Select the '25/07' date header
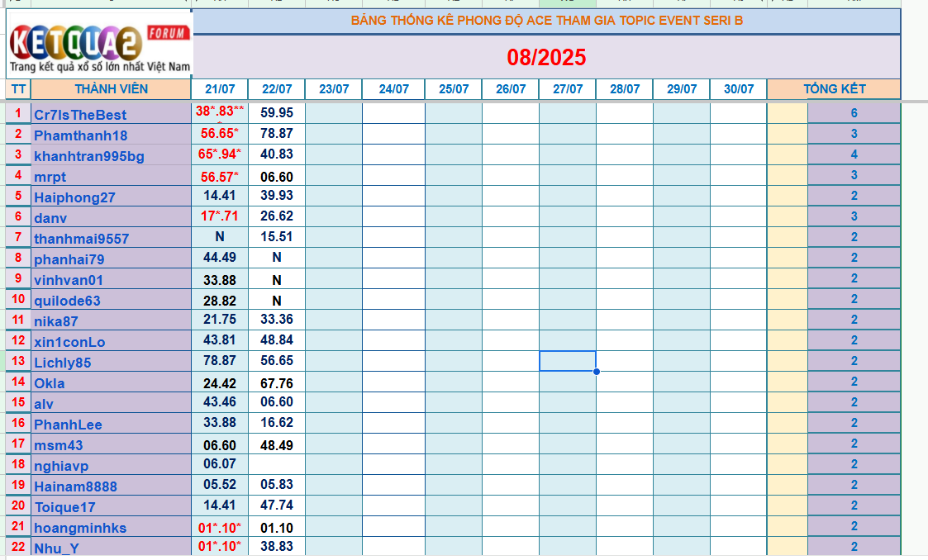 coord(454,89)
